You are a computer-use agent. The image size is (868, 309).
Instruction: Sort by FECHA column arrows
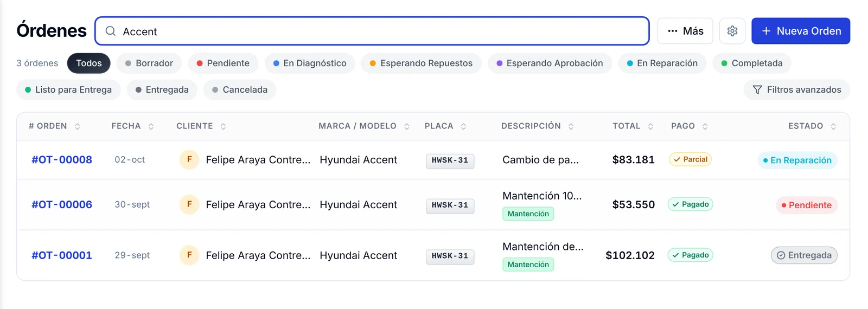(x=151, y=126)
